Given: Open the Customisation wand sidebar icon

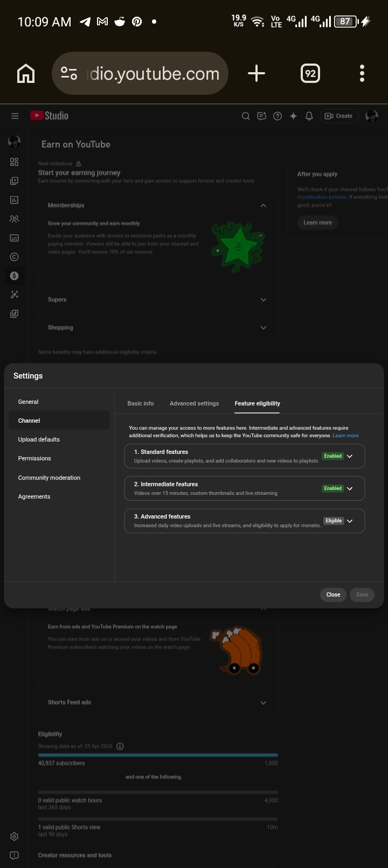Looking at the screenshot, I should [x=15, y=295].
